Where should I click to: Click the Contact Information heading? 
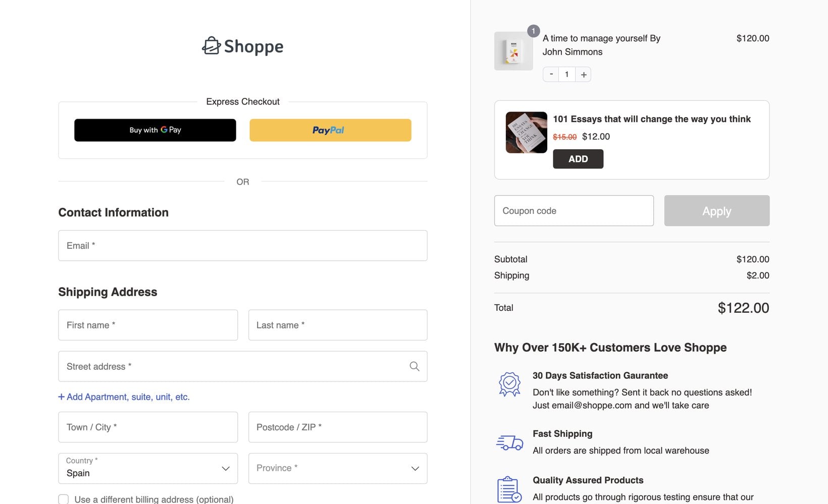[114, 212]
